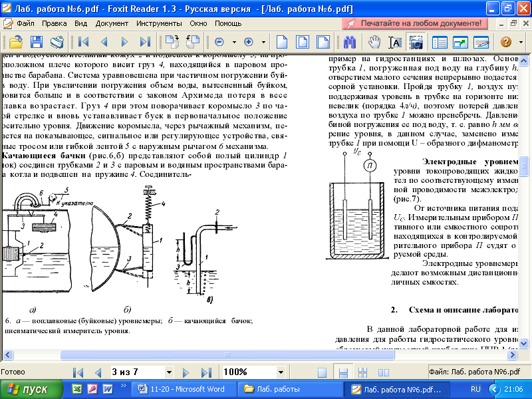The image size is (532, 399).
Task: Select the Snapshot camera tool
Action: [416, 42]
